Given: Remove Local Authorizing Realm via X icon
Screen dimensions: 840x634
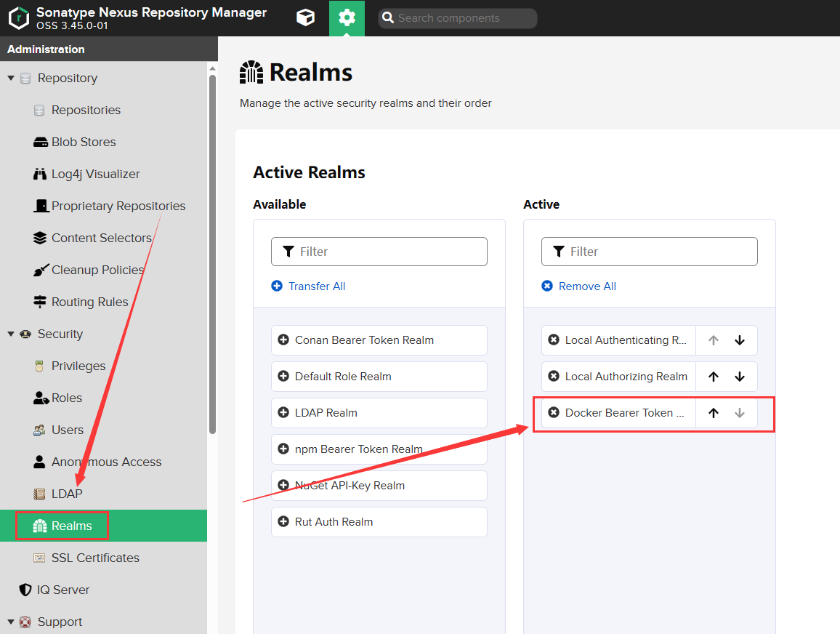Looking at the screenshot, I should click(x=554, y=376).
